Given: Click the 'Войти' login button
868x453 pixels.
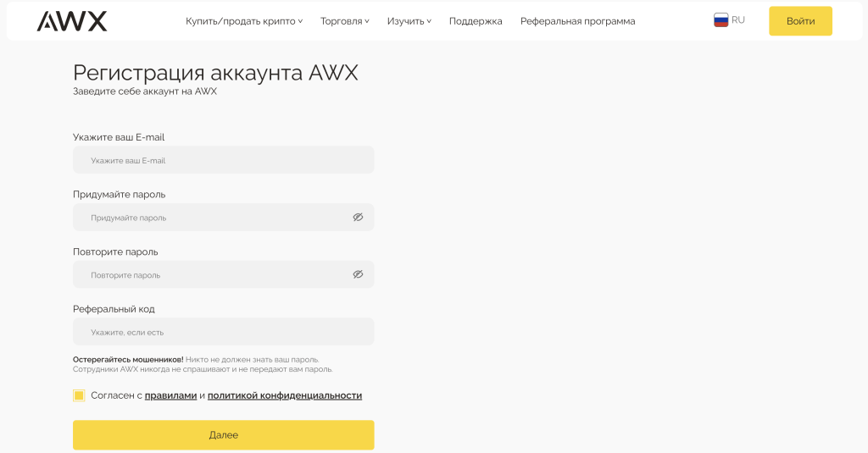Looking at the screenshot, I should pos(800,21).
